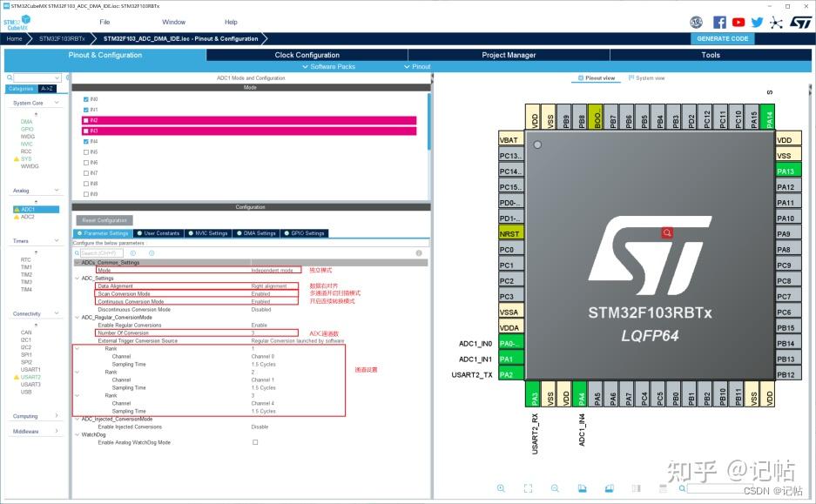Zoom out of the pinout view
The image size is (816, 504).
click(555, 488)
